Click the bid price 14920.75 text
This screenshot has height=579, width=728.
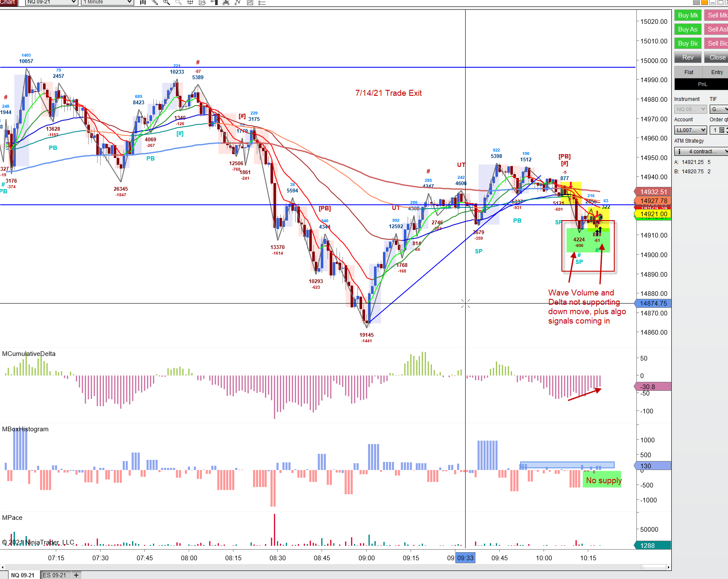coord(693,172)
